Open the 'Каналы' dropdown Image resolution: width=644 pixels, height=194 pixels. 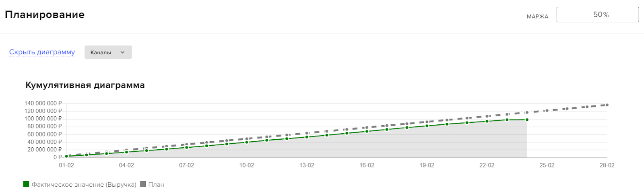108,52
